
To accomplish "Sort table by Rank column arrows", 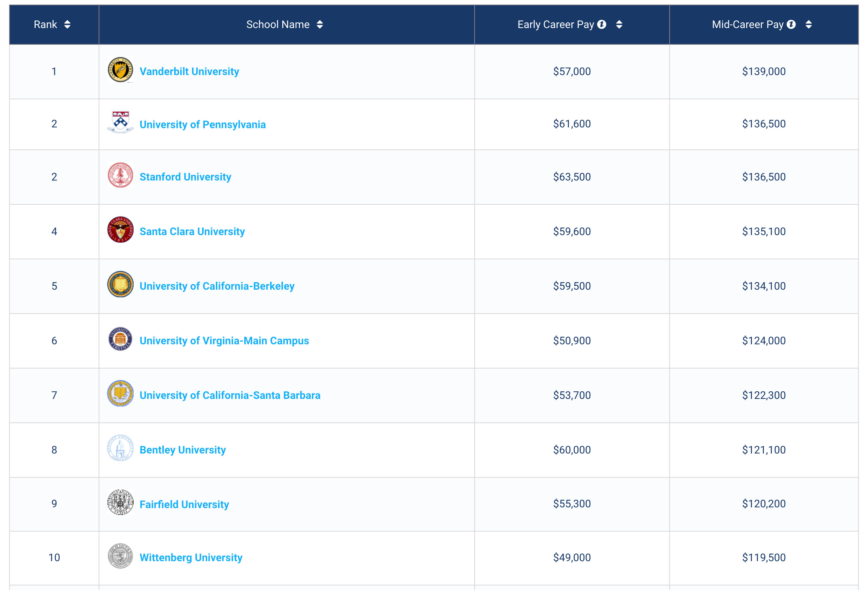I will [x=67, y=25].
